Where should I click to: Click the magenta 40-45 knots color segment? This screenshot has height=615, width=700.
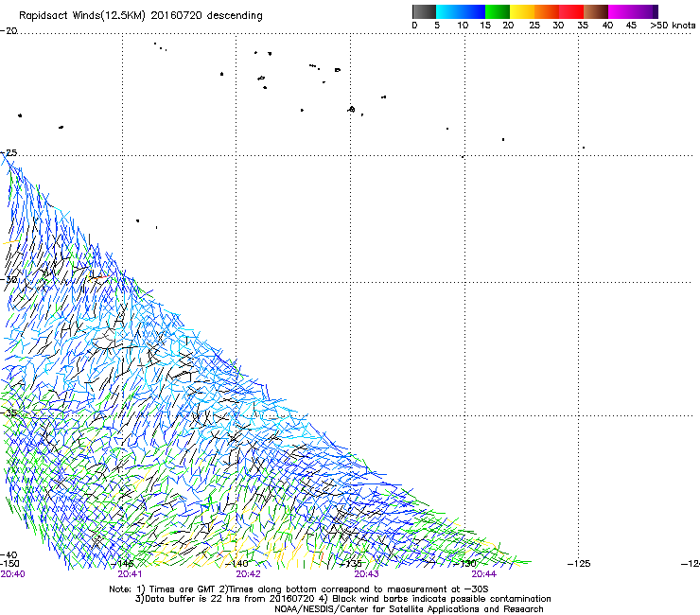coord(621,11)
